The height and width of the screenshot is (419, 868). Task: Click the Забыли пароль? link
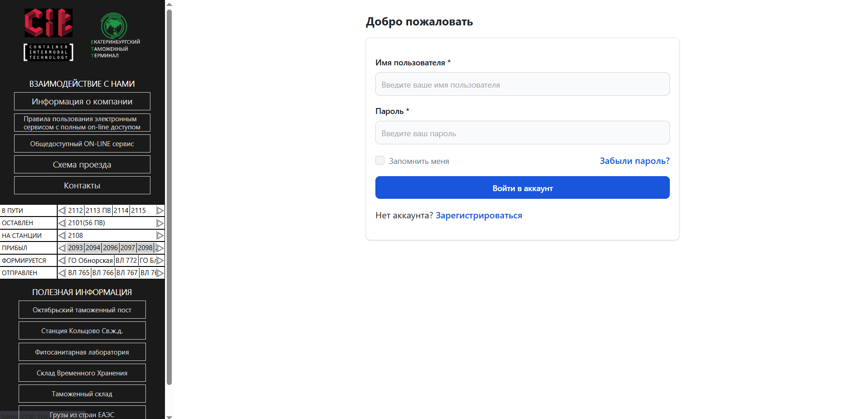634,161
